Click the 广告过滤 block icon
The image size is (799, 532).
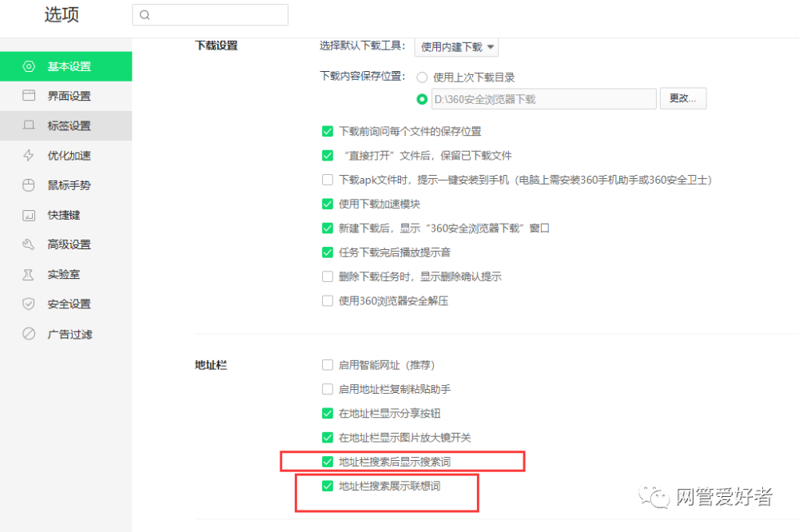tap(29, 334)
